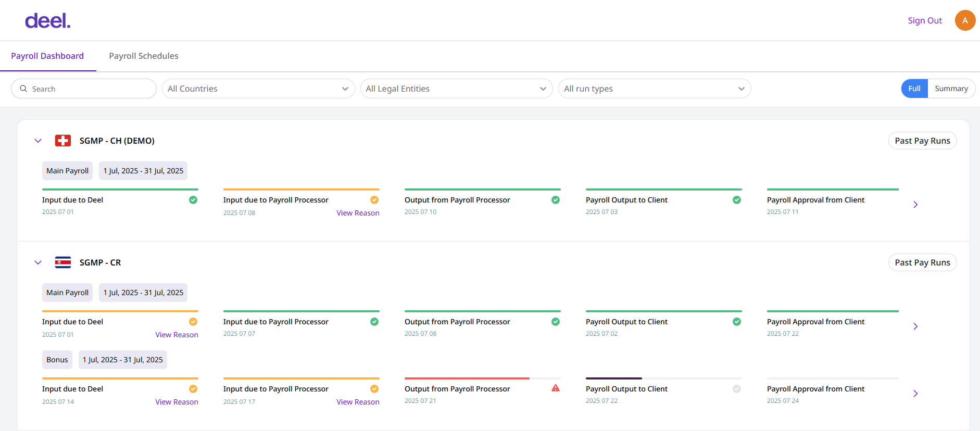The height and width of the screenshot is (431, 980).
Task: View Reason for CH Input due to Payroll Processor
Action: 358,213
